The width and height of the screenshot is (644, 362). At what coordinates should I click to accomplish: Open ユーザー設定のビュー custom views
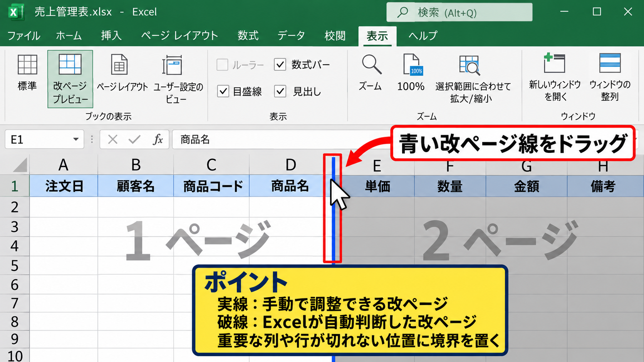[x=178, y=79]
